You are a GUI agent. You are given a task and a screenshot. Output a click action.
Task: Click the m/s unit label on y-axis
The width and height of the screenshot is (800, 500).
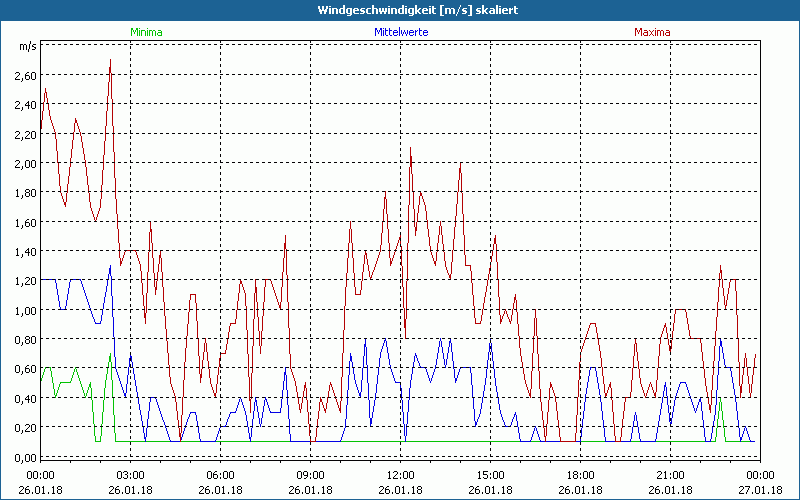pyautogui.click(x=26, y=47)
